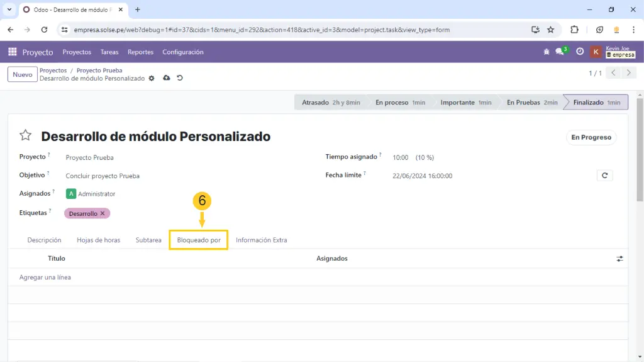Open the Odoo apps grid menu
The image size is (644, 362).
click(13, 52)
